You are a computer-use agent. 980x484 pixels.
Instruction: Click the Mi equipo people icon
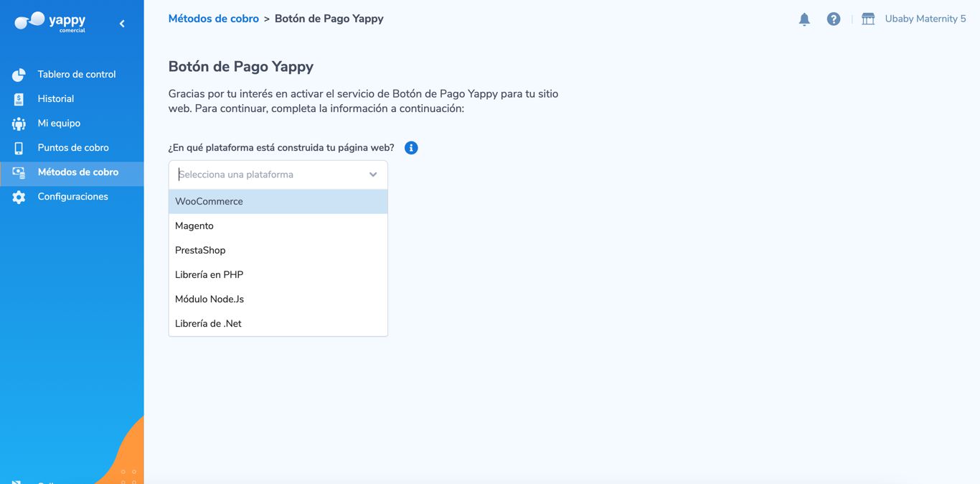19,124
